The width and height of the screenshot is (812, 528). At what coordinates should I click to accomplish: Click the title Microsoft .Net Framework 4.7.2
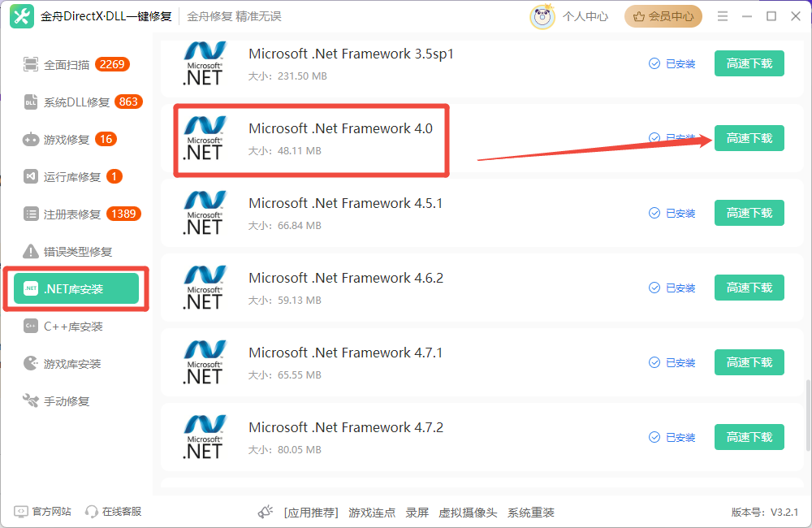coord(346,427)
